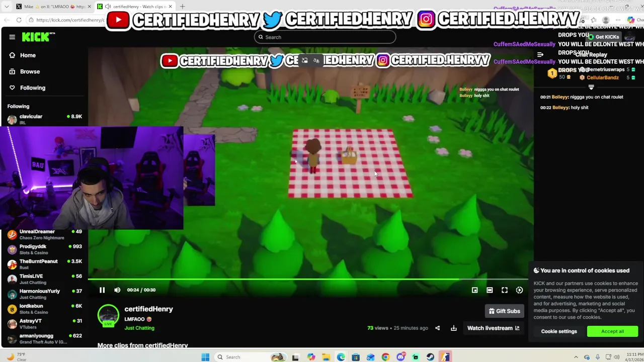The image size is (644, 362).
Task: Open a new browser tab
Action: 182,7
